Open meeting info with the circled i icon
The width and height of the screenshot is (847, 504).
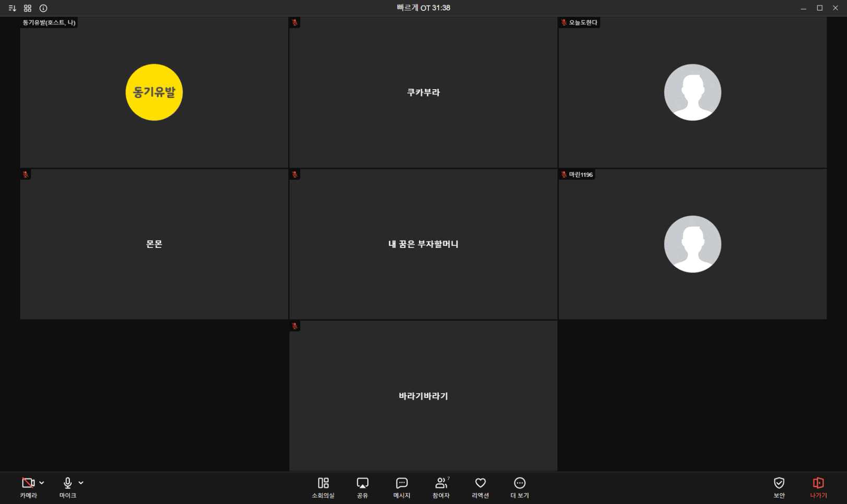coord(43,8)
